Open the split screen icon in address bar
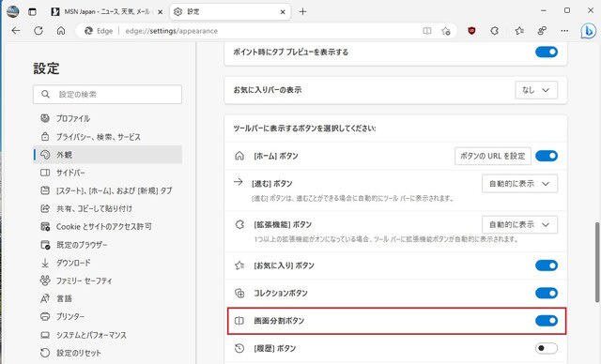The width and height of the screenshot is (601, 364). tap(427, 31)
